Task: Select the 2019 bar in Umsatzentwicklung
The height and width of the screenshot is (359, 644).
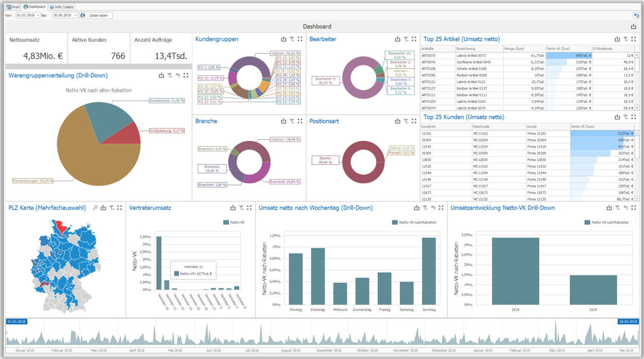Action: 593,290
